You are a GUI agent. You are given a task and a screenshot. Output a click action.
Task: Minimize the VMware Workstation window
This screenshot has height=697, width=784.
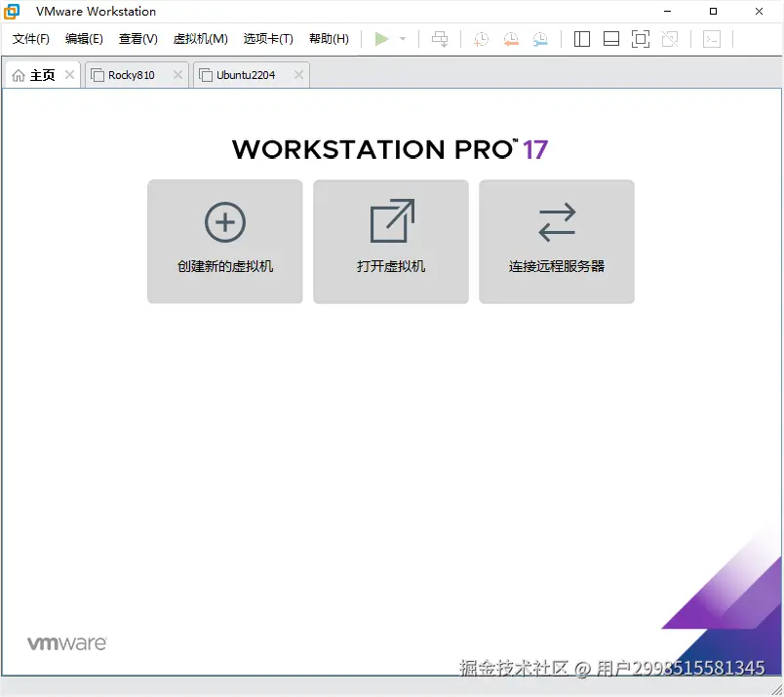(668, 12)
